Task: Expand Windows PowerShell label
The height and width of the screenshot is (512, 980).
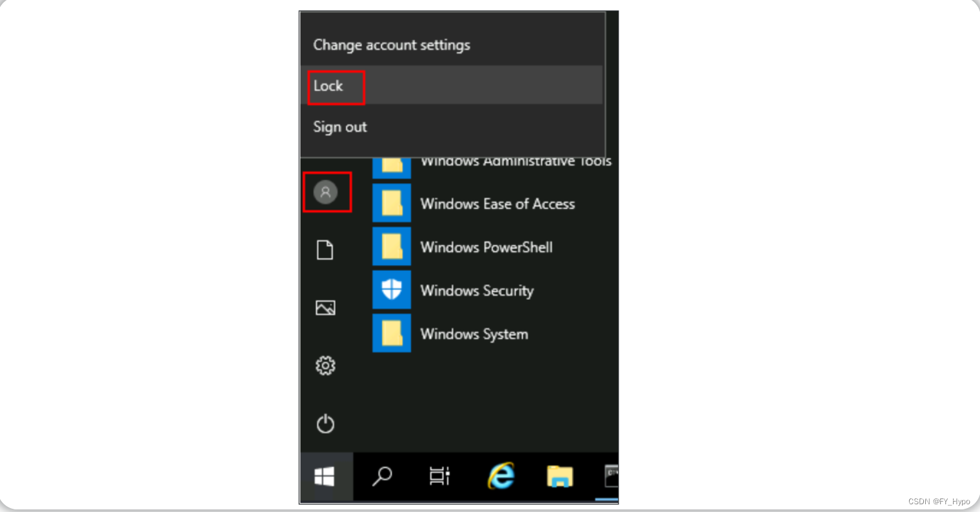Action: (x=486, y=247)
